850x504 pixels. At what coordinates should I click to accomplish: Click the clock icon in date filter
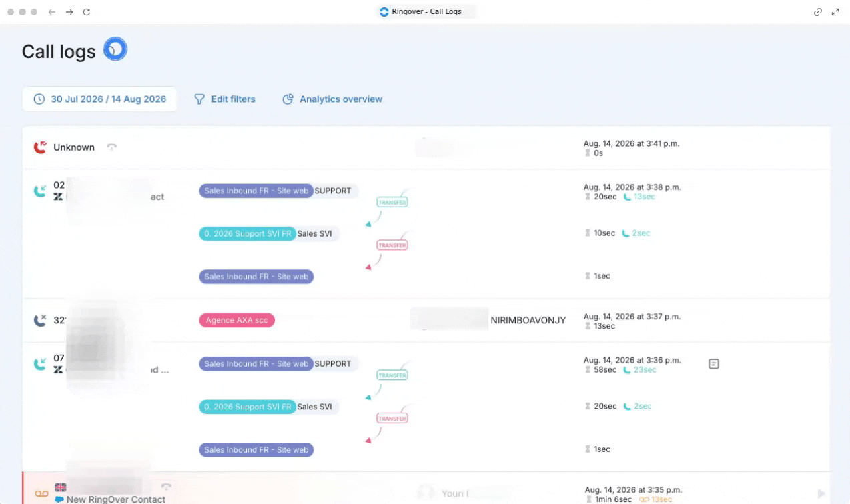point(39,99)
